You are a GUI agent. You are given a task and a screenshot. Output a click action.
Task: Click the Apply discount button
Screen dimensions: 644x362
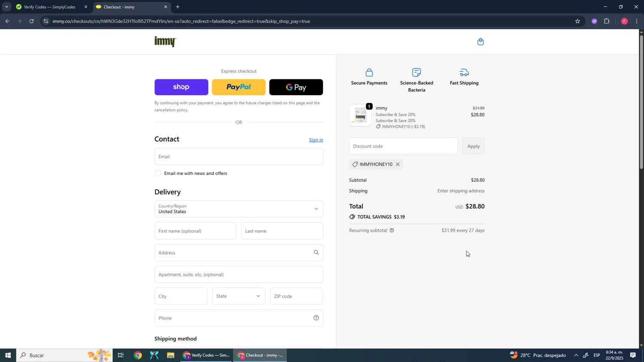tap(474, 146)
